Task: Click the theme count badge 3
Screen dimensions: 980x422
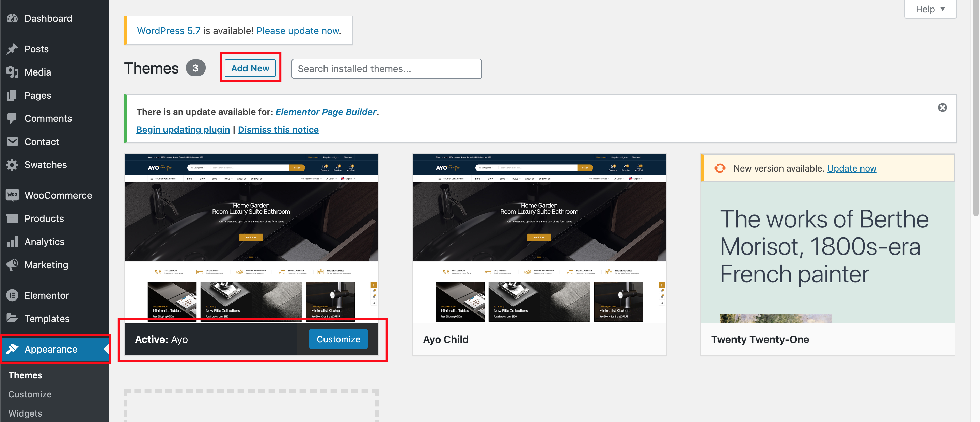Action: point(195,68)
